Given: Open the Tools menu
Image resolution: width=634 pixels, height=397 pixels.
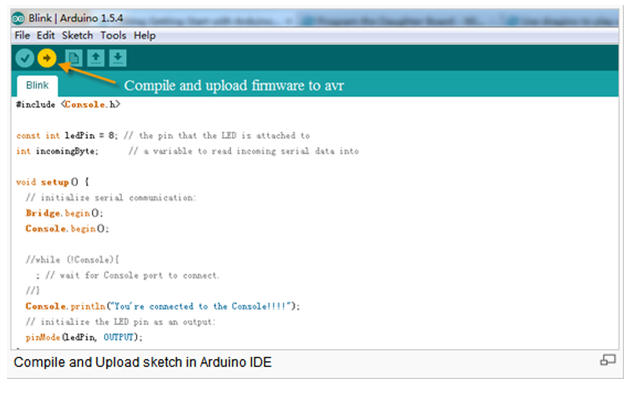Looking at the screenshot, I should coord(113,36).
